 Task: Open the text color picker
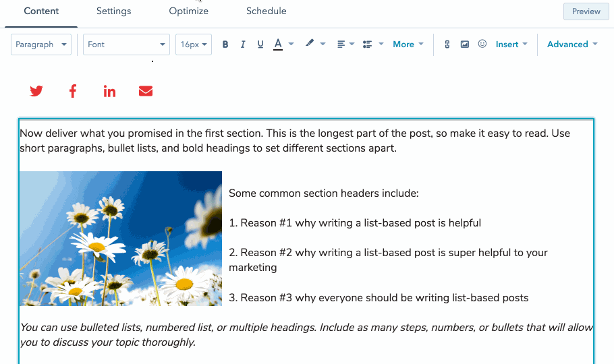(283, 44)
